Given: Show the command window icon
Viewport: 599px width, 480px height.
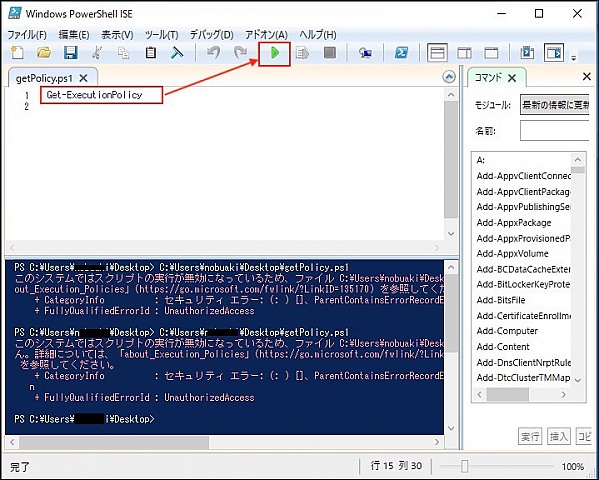Looking at the screenshot, I should coord(527,52).
